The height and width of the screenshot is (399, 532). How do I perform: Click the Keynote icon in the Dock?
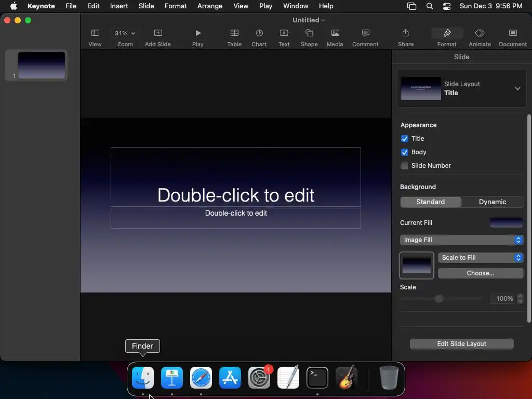pos(172,378)
